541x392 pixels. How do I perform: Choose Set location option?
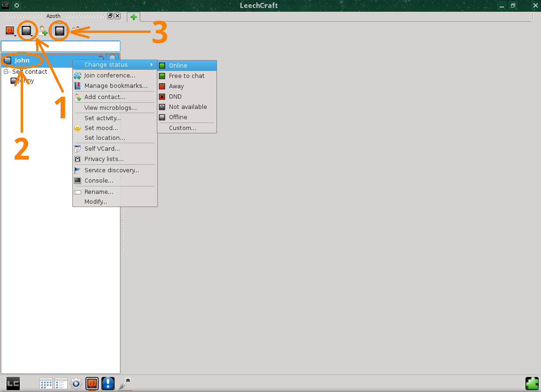point(115,138)
